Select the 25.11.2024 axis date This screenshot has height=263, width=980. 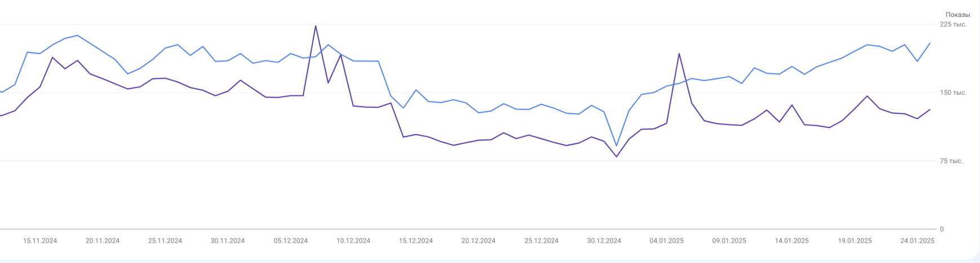click(x=165, y=240)
